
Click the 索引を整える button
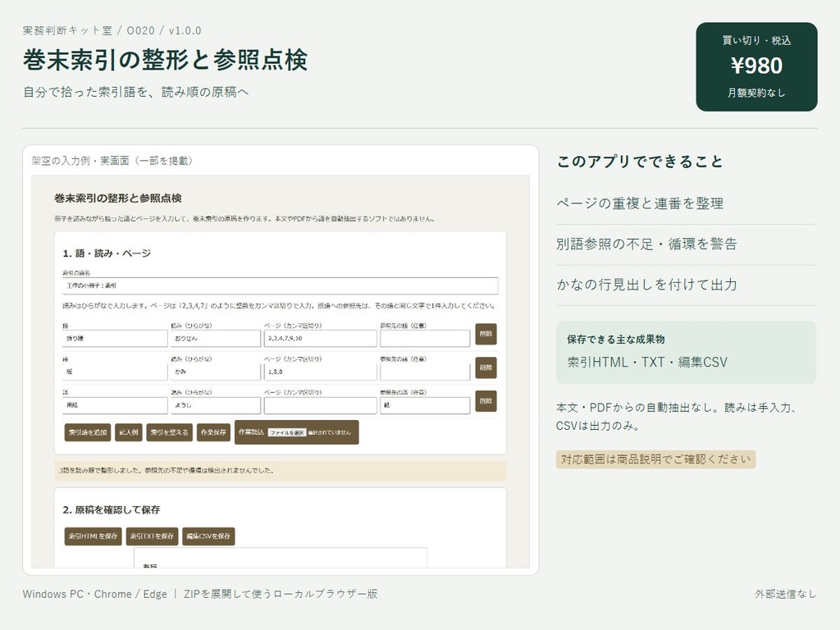click(x=169, y=432)
